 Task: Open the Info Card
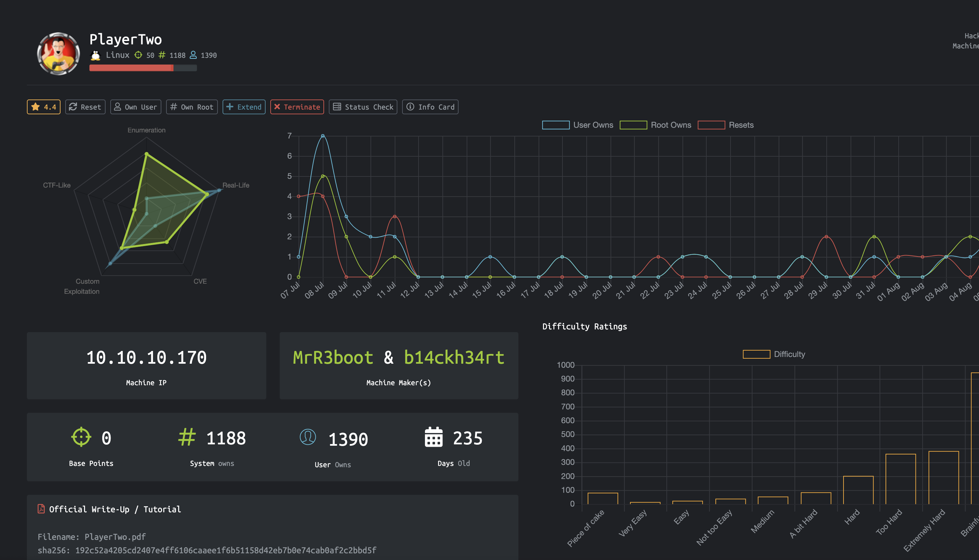click(430, 107)
